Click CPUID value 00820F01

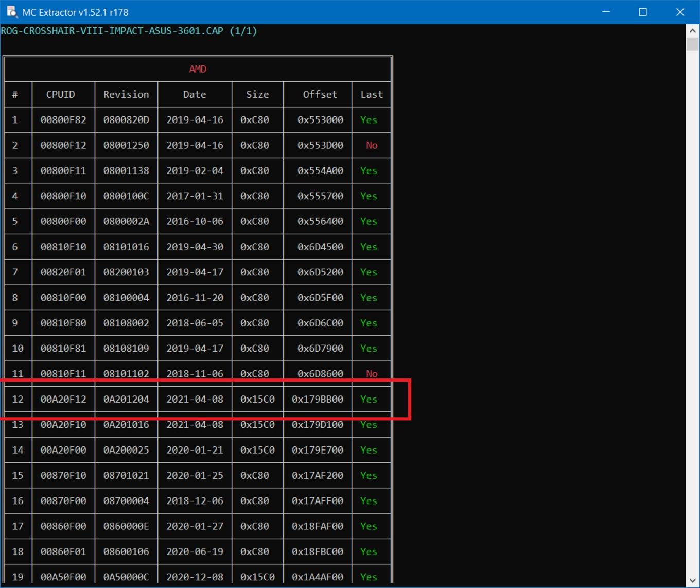63,272
